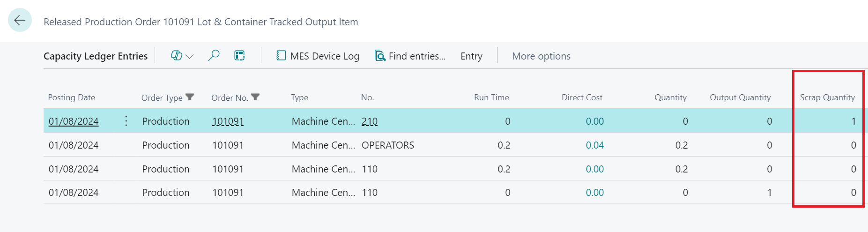This screenshot has width=868, height=232.
Task: Click the search magnifier icon
Action: pos(214,56)
